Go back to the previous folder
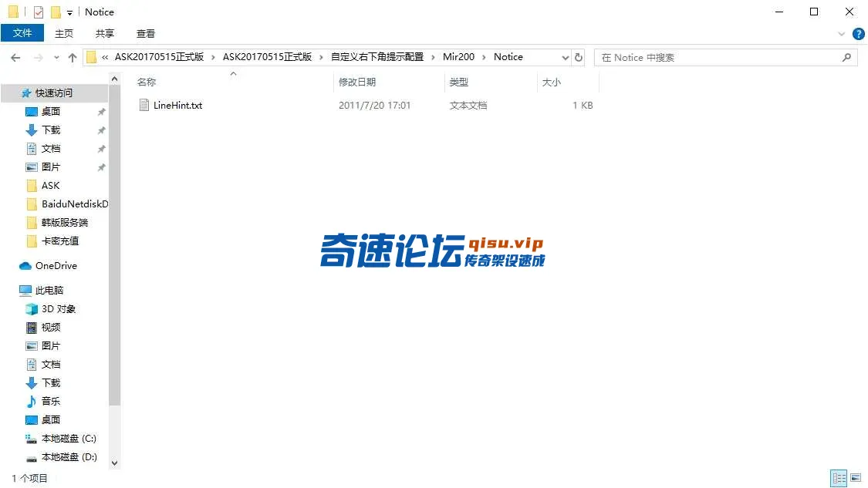Image resolution: width=868 pixels, height=488 pixels. 15,58
